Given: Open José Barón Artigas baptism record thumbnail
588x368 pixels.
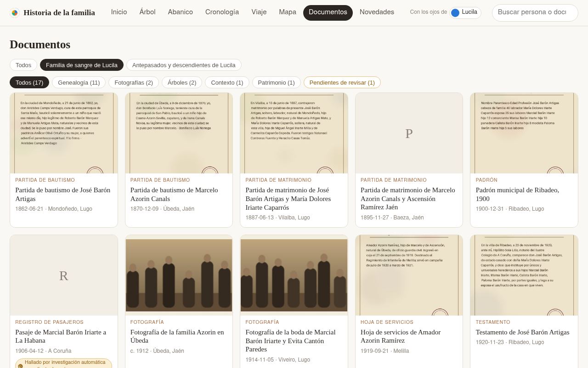Looking at the screenshot, I should tap(64, 133).
